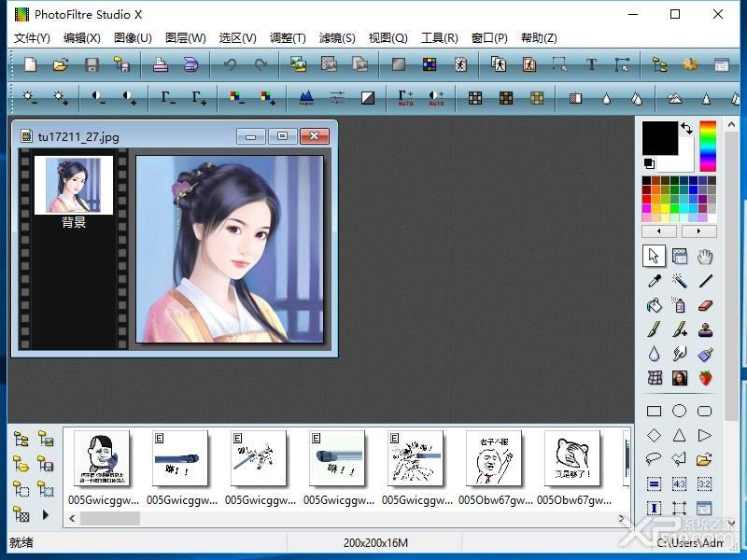Select the strawberry tool icon
This screenshot has height=560, width=747.
[x=705, y=378]
